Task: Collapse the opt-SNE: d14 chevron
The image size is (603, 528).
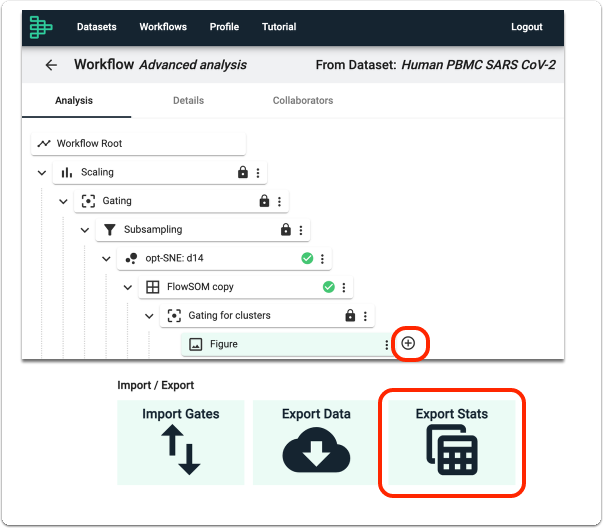Action: point(106,258)
